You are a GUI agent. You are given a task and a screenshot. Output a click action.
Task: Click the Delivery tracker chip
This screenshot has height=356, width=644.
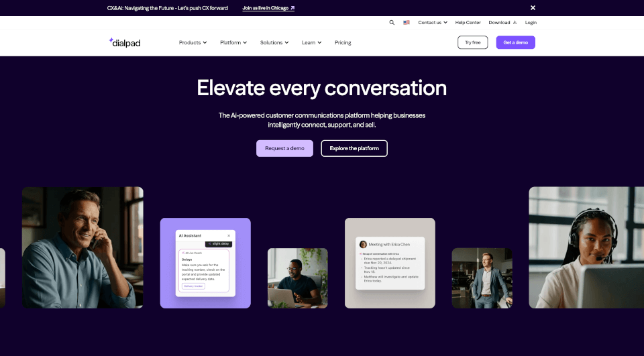pyautogui.click(x=193, y=286)
